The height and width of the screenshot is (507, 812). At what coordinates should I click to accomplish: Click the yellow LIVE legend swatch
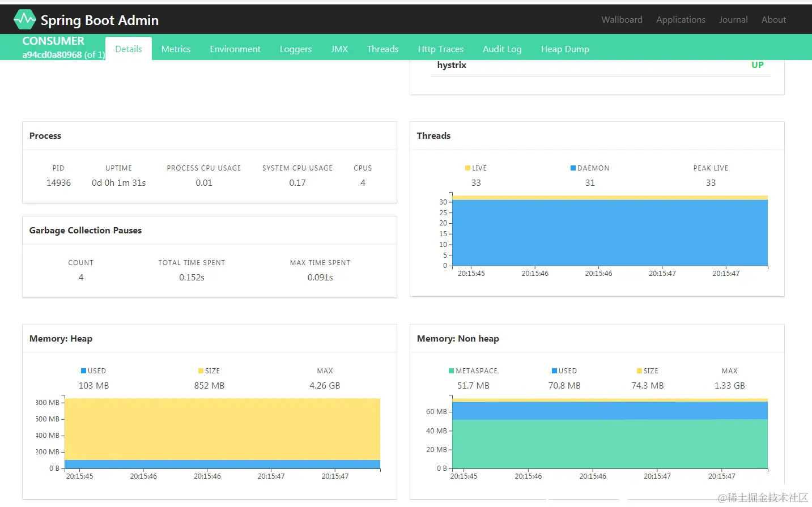(x=467, y=168)
